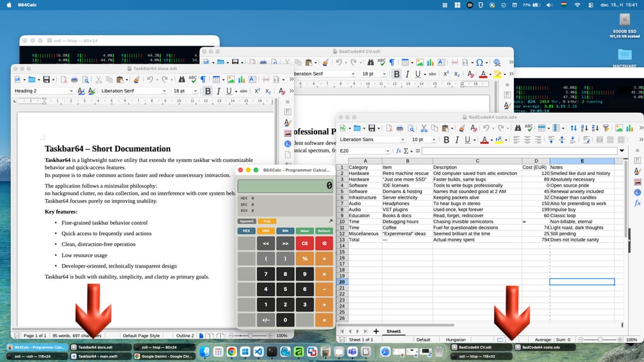Select Sheet1 tab in costs spreadsheet

coord(393,331)
